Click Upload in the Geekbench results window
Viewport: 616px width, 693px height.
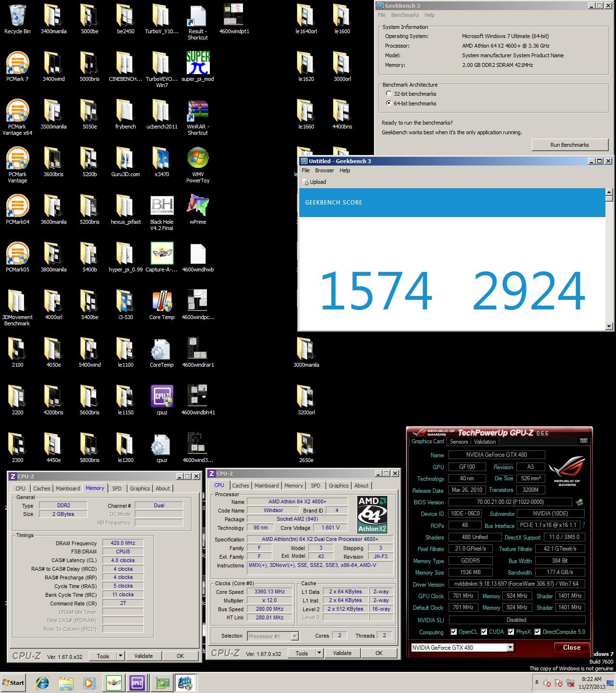[314, 182]
